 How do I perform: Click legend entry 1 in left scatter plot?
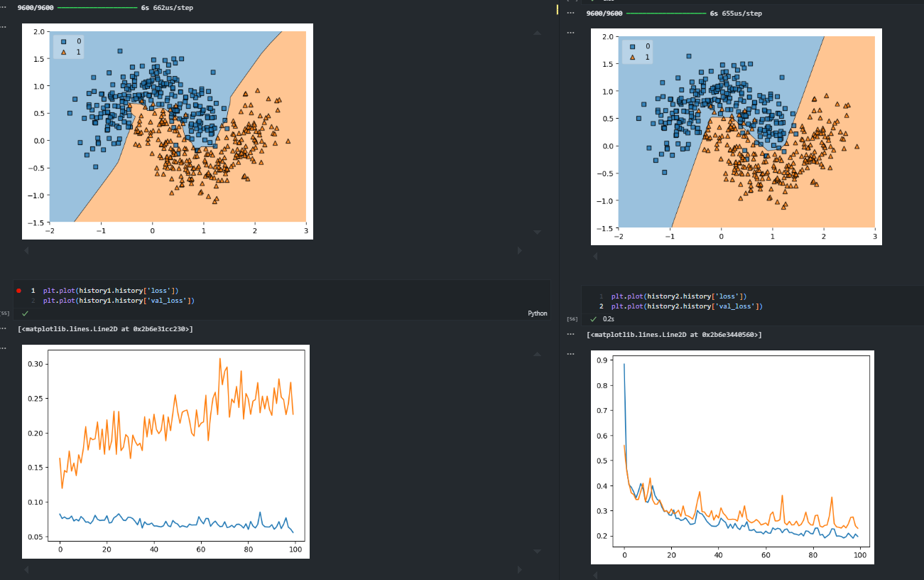(72, 52)
